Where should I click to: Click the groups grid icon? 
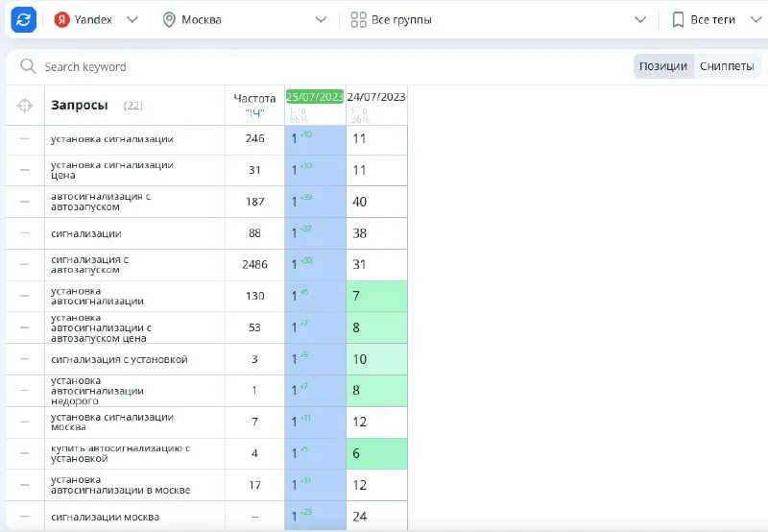358,19
